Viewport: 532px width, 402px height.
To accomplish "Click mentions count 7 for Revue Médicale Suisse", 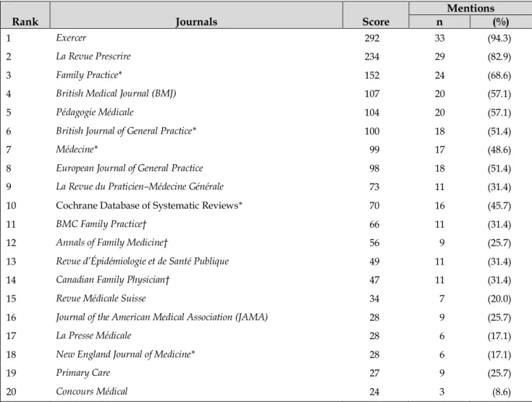I will pos(442,299).
